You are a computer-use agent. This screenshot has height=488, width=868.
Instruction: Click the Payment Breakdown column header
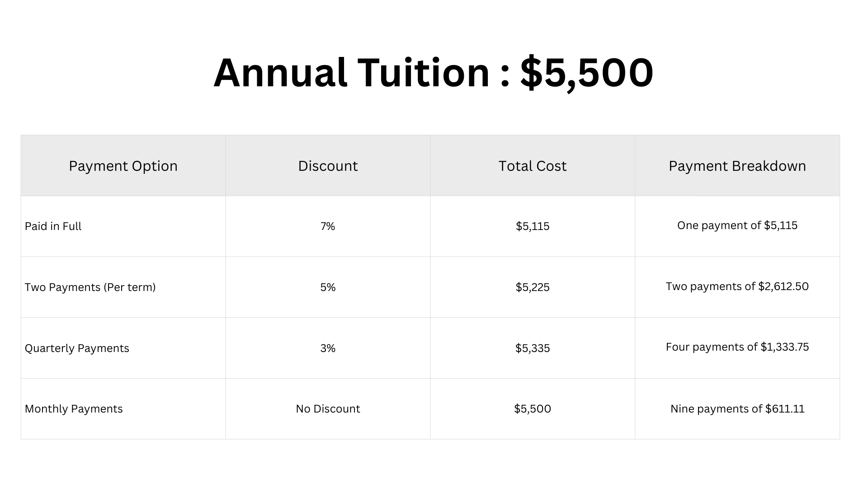coord(737,166)
